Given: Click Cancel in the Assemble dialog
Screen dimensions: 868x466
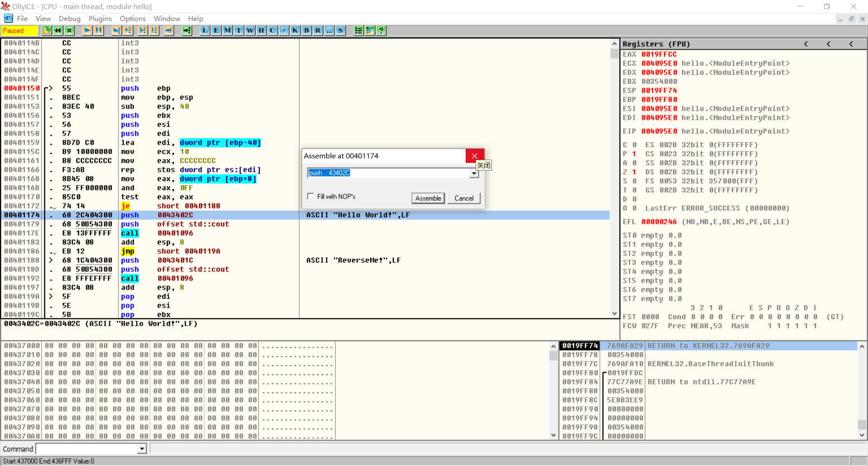Looking at the screenshot, I should 464,198.
